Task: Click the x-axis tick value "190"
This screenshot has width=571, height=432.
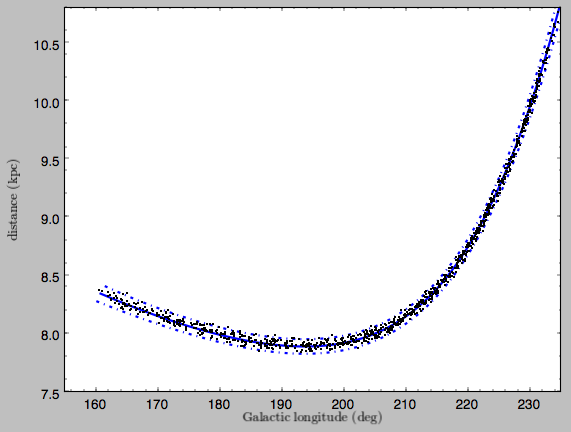Action: pyautogui.click(x=281, y=404)
